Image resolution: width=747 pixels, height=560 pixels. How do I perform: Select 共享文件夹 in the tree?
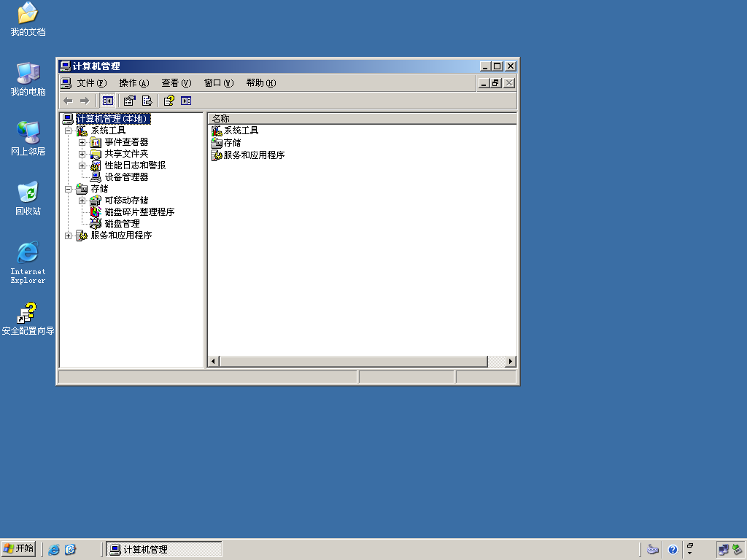[126, 154]
